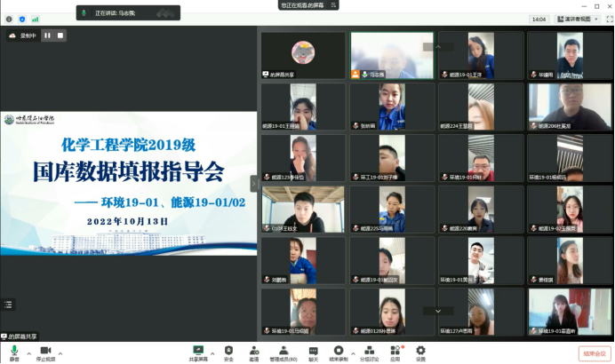Image resolution: width=615 pixels, height=364 pixels.
Task: Stop video with the 停止视频 camera icon
Action: 45,351
